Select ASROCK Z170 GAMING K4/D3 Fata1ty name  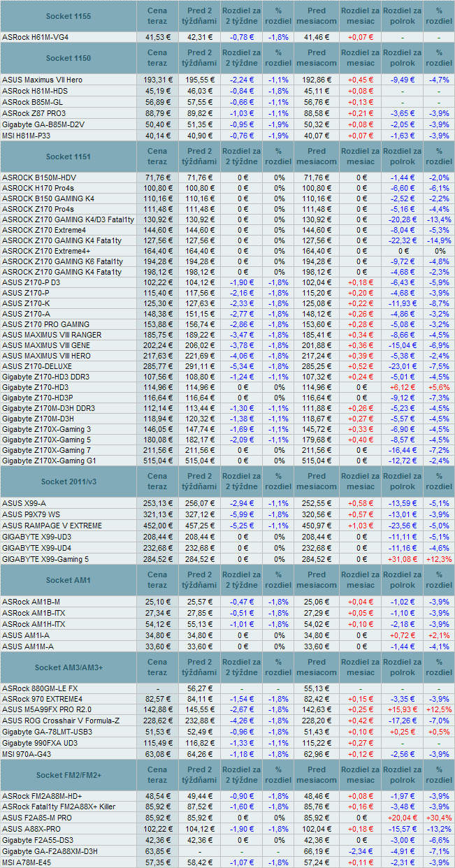pyautogui.click(x=68, y=219)
